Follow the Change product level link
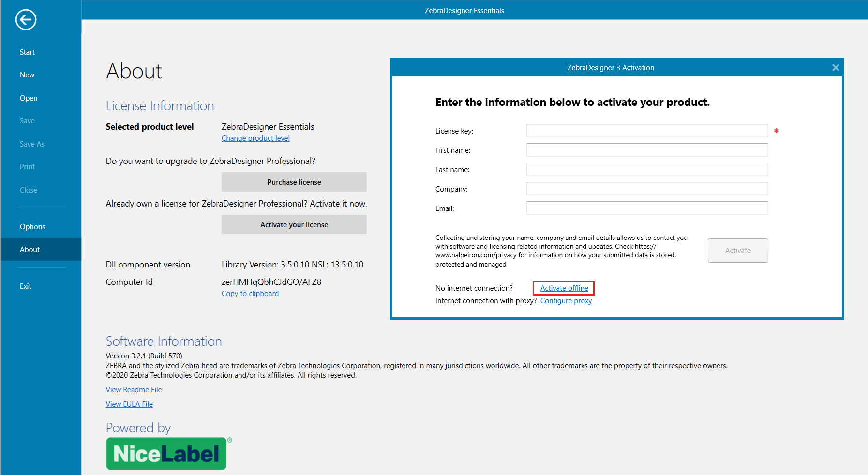The height and width of the screenshot is (475, 868). 255,138
